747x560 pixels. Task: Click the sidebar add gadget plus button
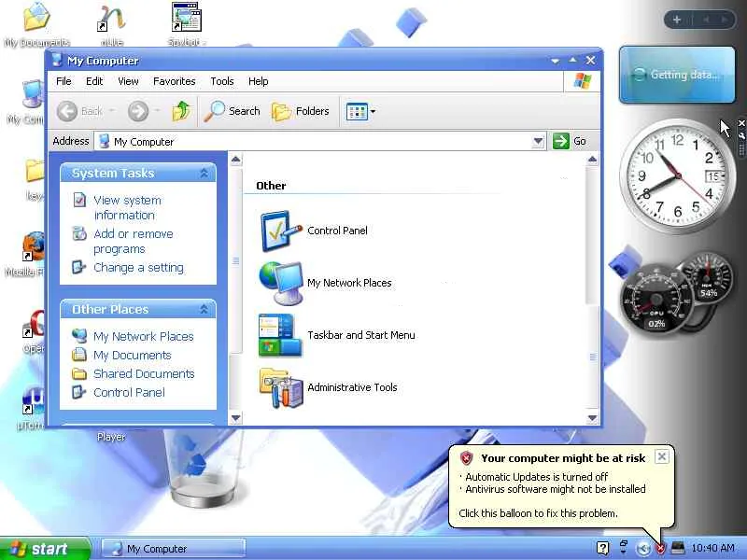[x=676, y=20]
